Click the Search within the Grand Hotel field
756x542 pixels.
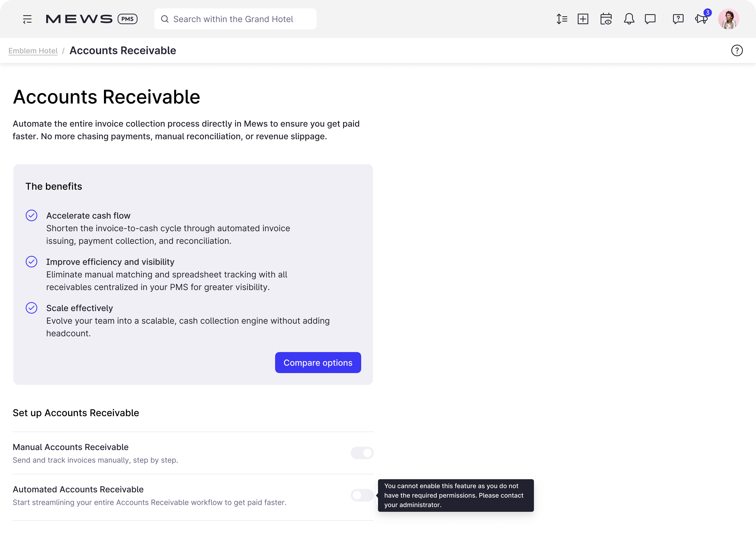point(235,19)
